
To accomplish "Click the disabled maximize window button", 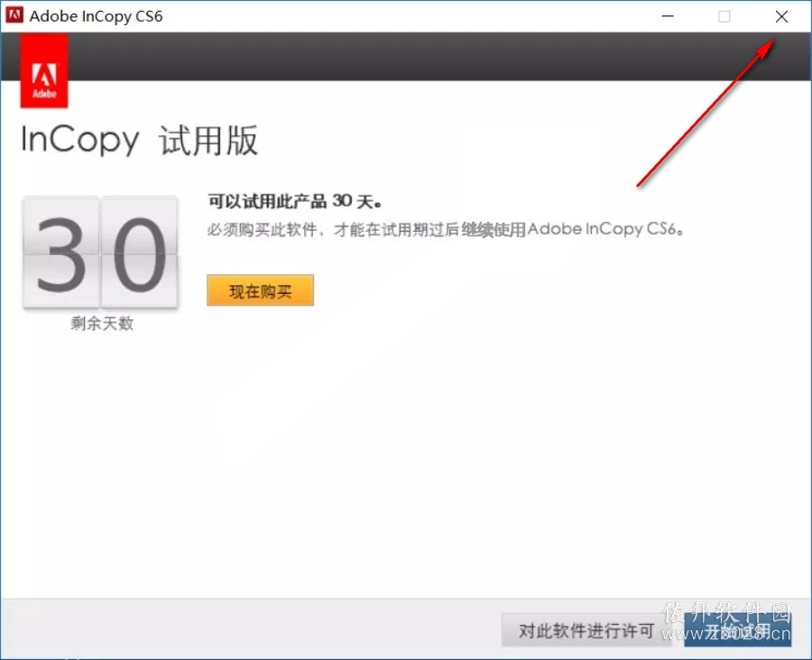I will click(724, 16).
